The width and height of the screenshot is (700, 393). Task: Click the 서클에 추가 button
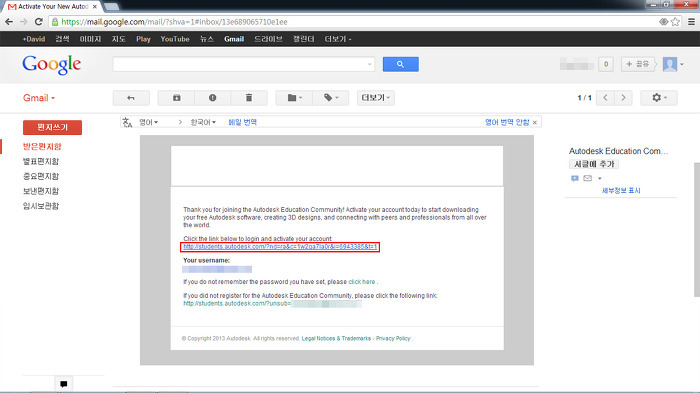click(x=594, y=164)
